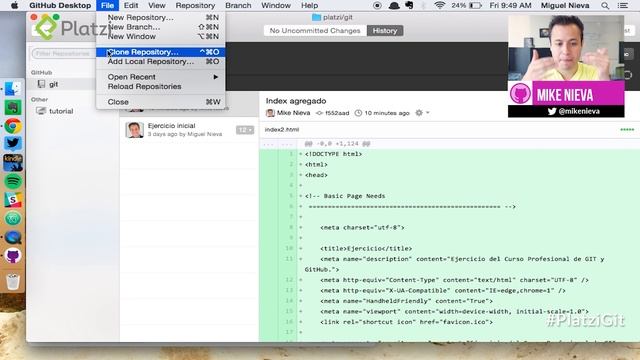640x360 pixels.
Task: Open the Apple menu
Action: 14,5
